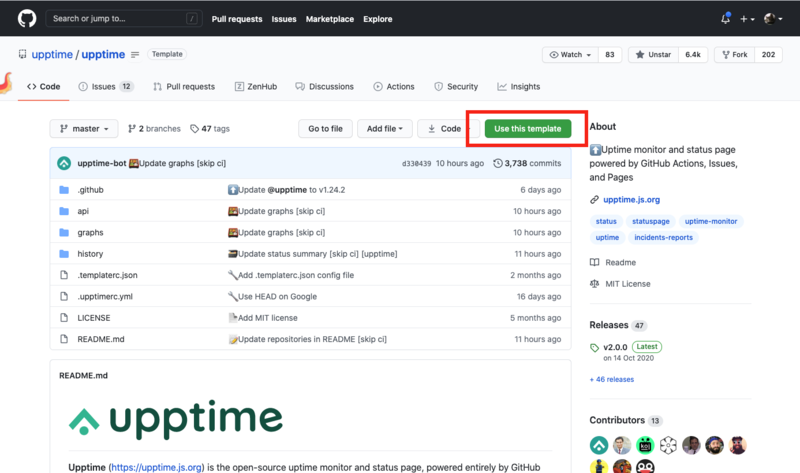The width and height of the screenshot is (800, 473).
Task: Open Pull requests in top navigation
Action: point(237,19)
